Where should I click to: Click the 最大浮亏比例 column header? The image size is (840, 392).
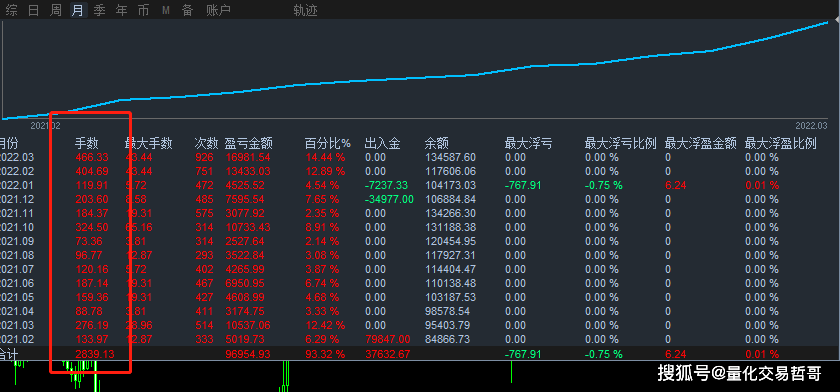(x=620, y=144)
